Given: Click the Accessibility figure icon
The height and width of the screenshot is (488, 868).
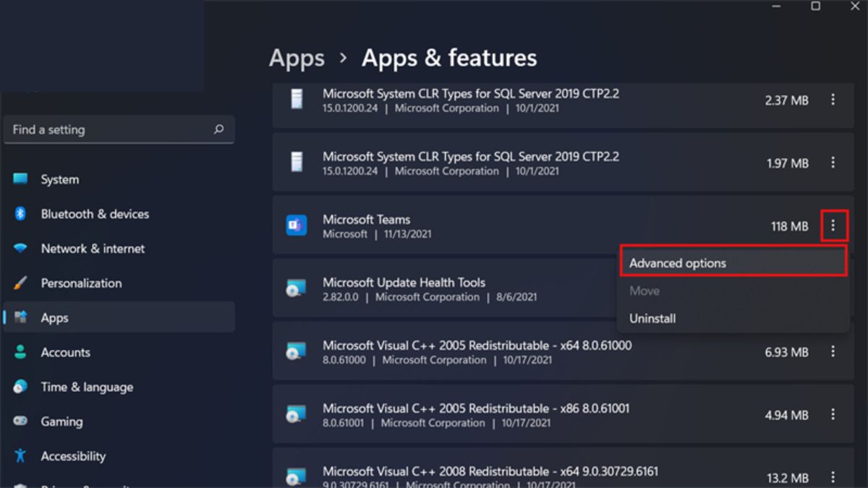Looking at the screenshot, I should pos(20,456).
